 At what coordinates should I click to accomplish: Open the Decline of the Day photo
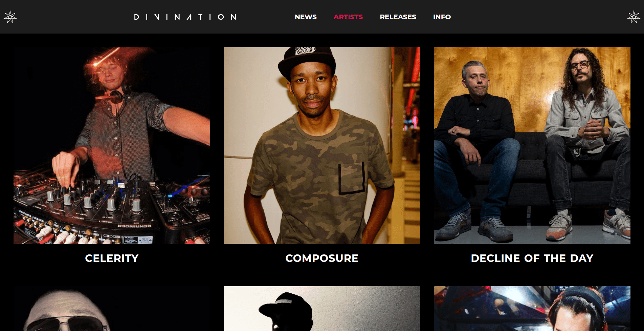point(532,145)
